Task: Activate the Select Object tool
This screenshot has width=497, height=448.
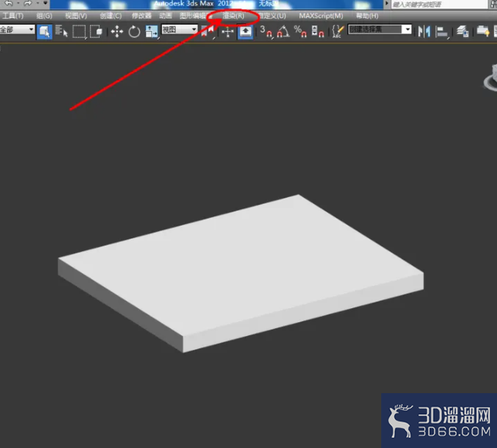Action: tap(45, 32)
